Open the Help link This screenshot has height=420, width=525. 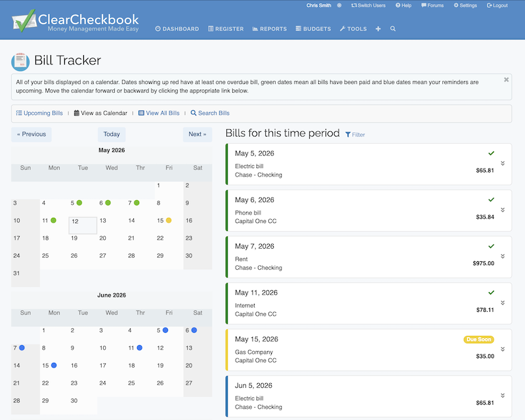[x=404, y=5]
